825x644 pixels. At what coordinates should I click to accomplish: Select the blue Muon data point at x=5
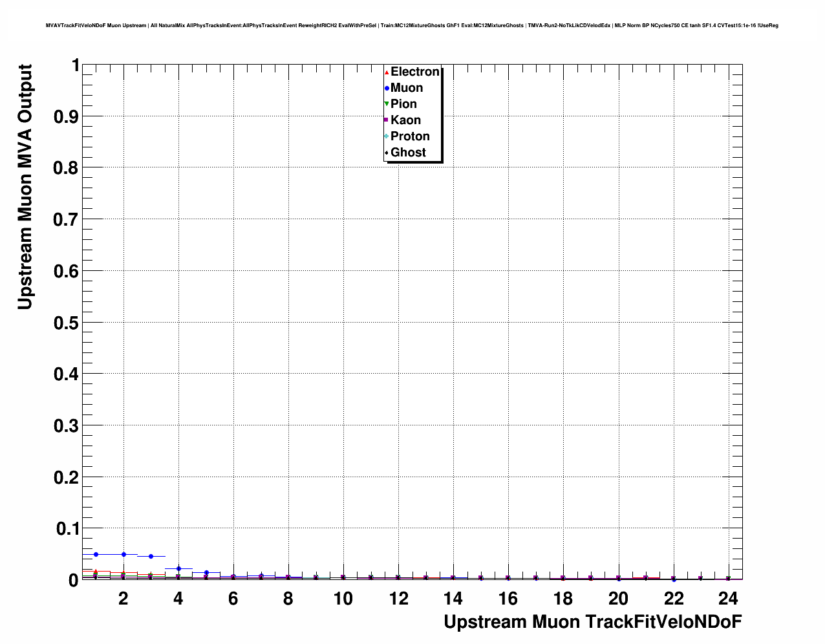tap(206, 572)
